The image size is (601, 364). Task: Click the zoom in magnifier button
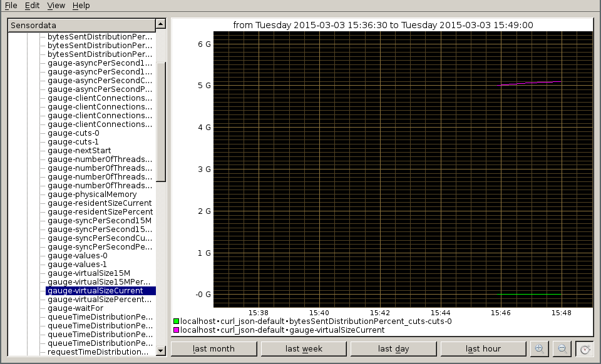click(x=540, y=349)
